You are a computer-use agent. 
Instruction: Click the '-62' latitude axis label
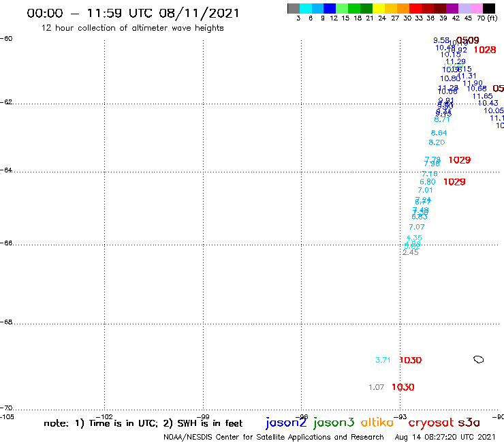6,102
